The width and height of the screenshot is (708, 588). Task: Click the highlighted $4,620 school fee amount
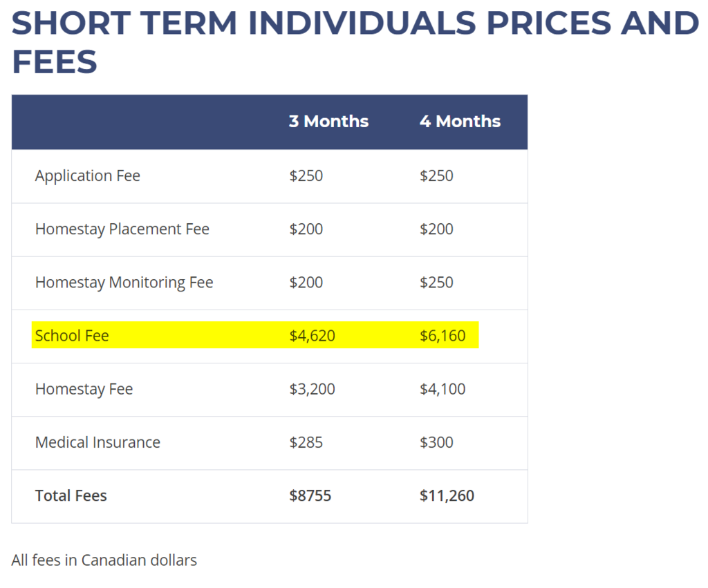(312, 336)
